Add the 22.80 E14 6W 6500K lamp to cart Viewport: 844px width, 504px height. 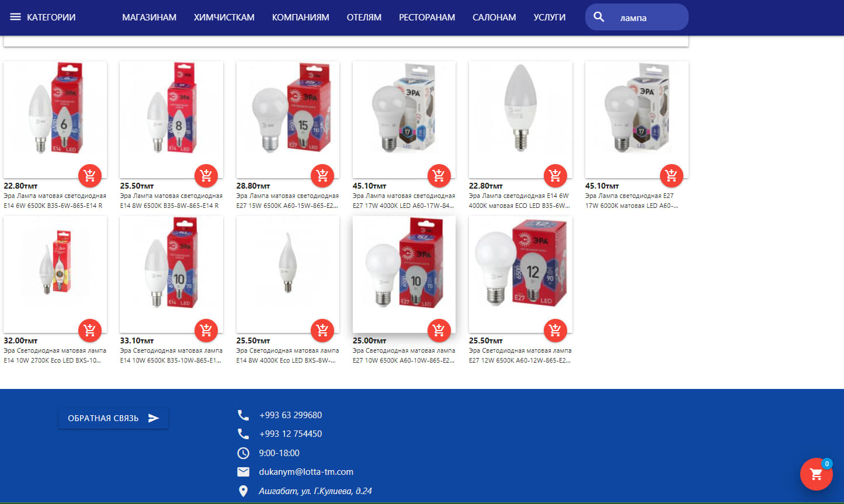coord(89,175)
